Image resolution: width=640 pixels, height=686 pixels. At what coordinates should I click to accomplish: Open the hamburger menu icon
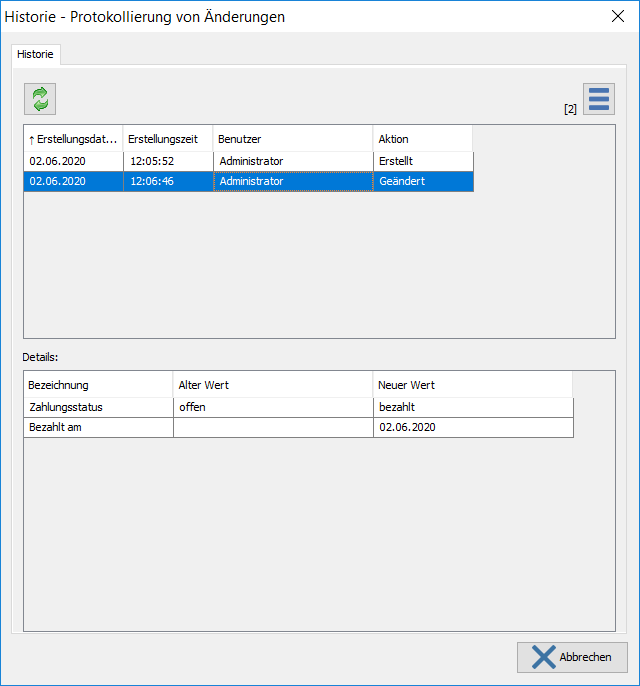[598, 99]
